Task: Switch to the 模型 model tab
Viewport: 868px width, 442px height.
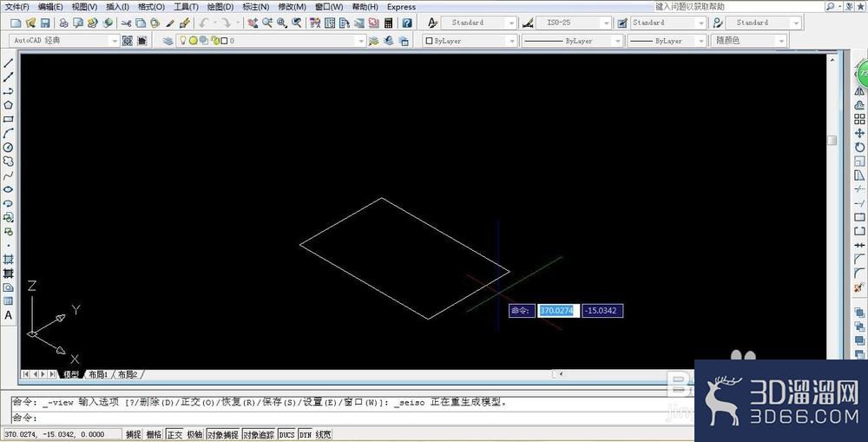Action: [x=70, y=375]
